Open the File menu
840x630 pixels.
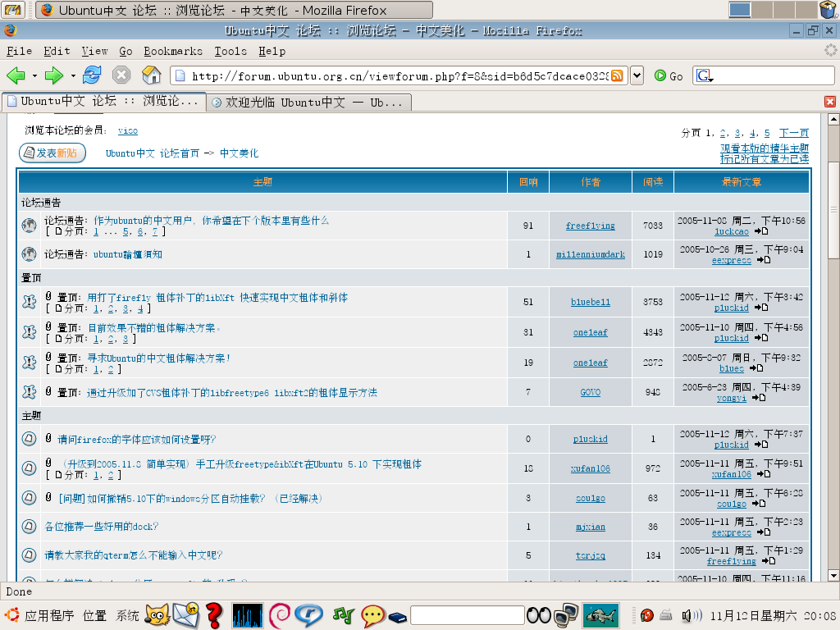tap(20, 51)
